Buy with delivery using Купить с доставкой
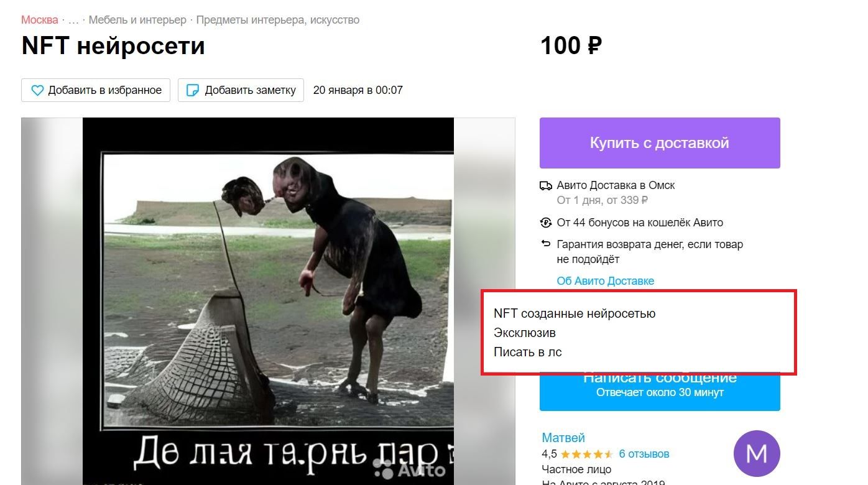Image resolution: width=868 pixels, height=485 pixels. pos(660,143)
